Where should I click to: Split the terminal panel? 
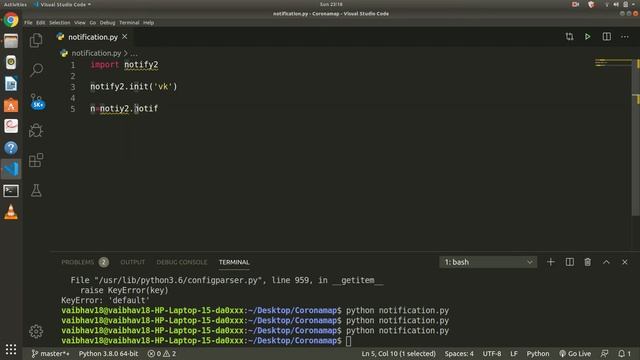[569, 262]
